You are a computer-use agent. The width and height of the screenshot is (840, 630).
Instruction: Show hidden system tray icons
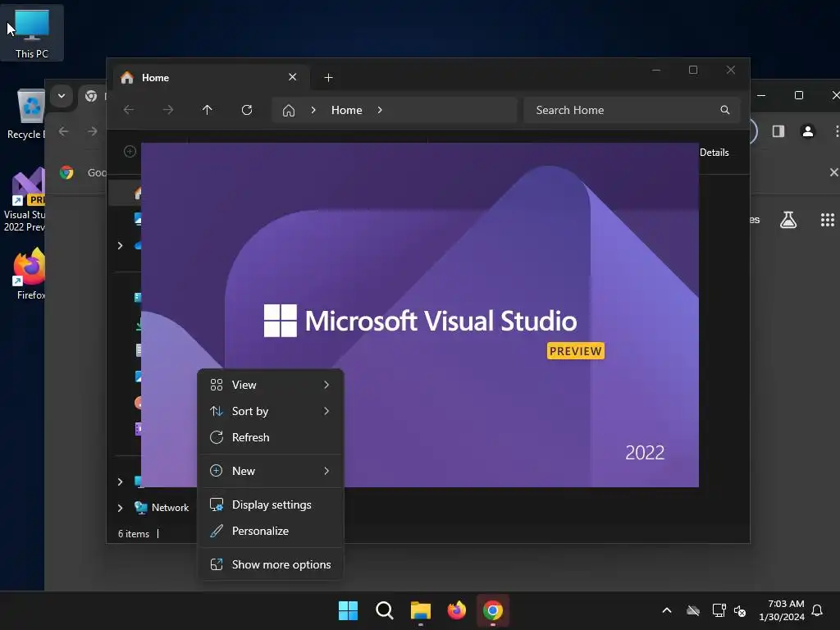[667, 610]
